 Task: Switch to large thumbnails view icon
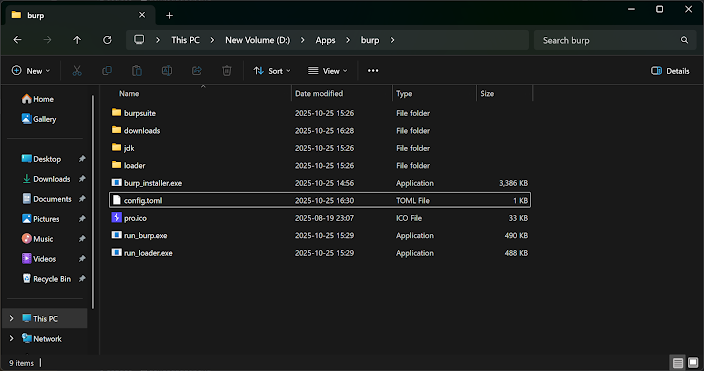coord(693,362)
